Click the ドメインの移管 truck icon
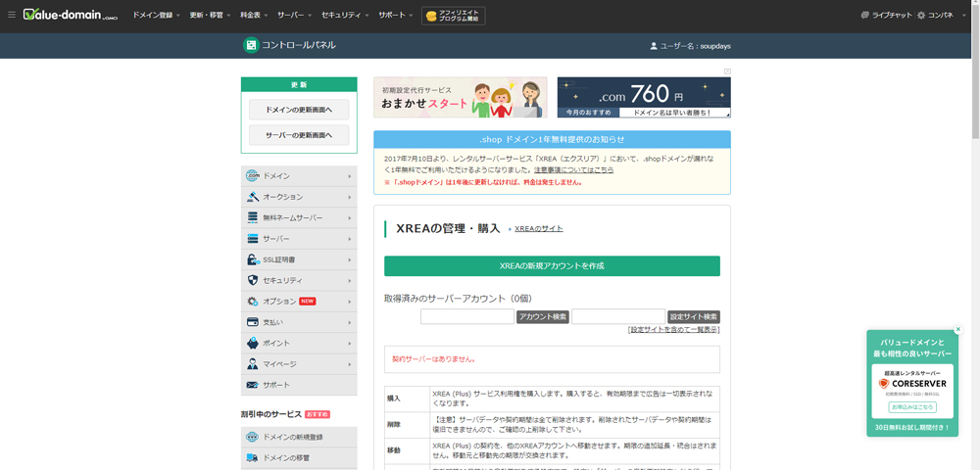The height and width of the screenshot is (470, 980). pos(253,457)
